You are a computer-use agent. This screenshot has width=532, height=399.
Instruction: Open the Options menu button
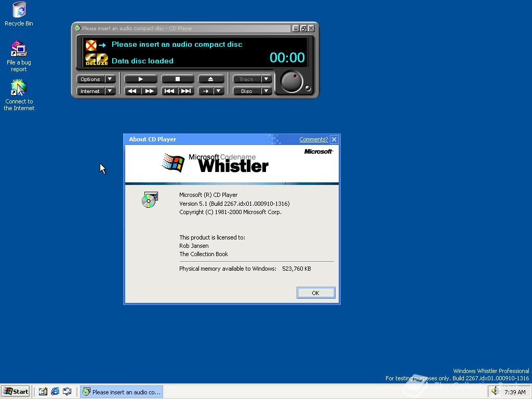(x=90, y=79)
